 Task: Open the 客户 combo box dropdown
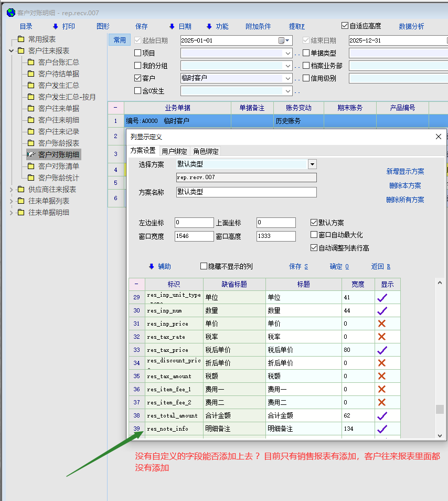click(288, 78)
